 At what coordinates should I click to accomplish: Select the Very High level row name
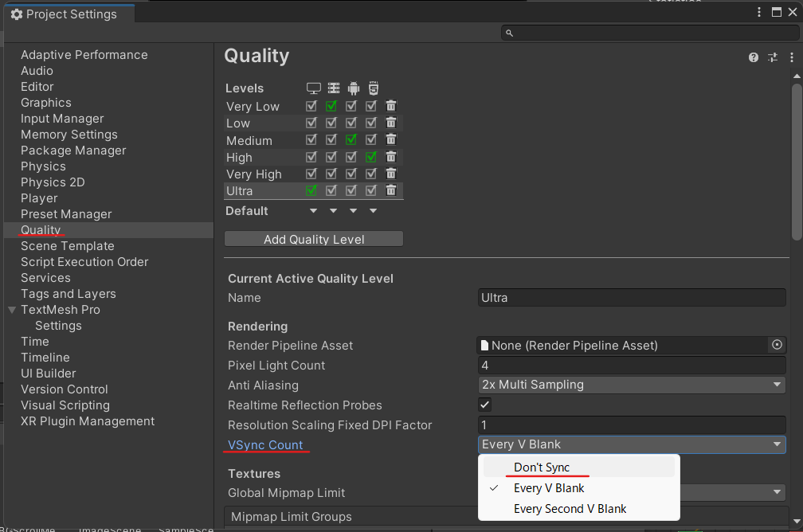point(254,174)
